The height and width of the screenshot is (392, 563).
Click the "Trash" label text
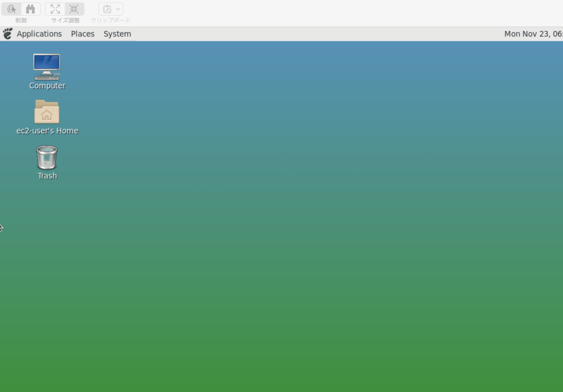click(x=47, y=176)
